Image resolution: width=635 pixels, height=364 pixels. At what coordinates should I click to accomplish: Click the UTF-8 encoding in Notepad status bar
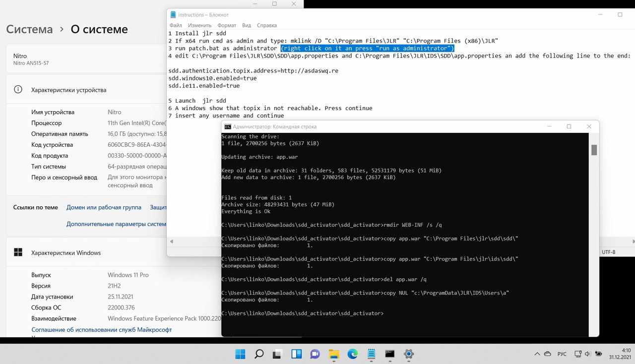tap(608, 252)
